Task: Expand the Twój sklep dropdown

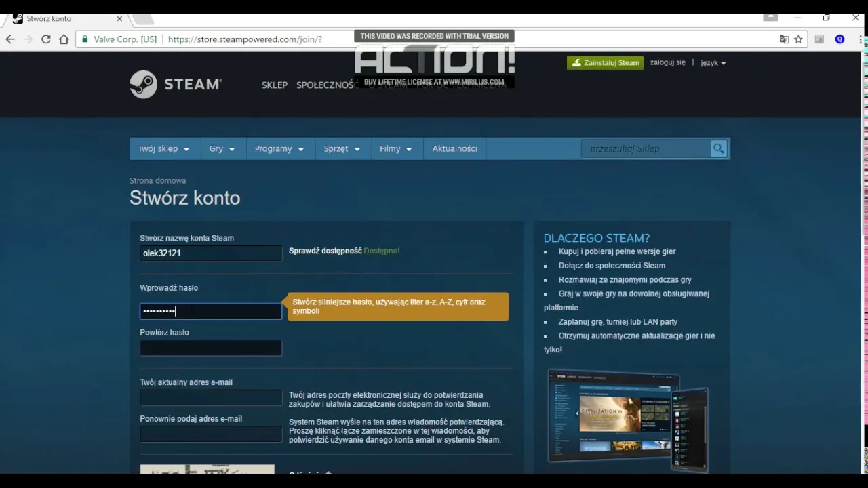Action: 163,149
